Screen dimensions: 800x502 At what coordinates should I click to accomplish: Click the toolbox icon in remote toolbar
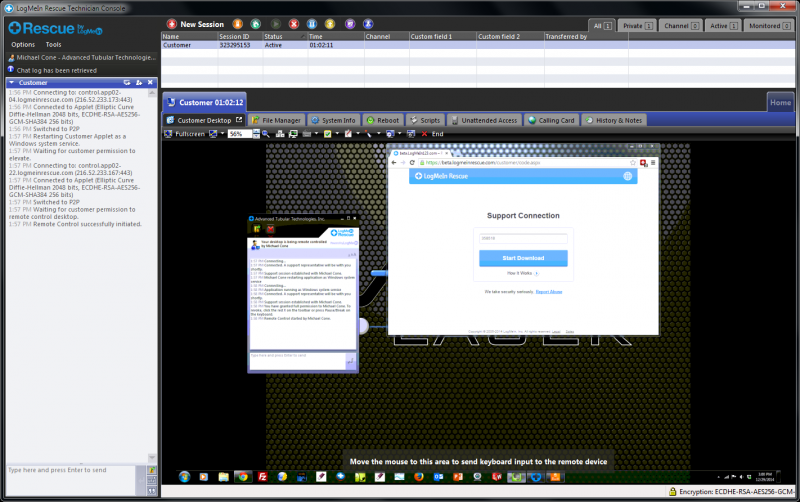pos(307,134)
